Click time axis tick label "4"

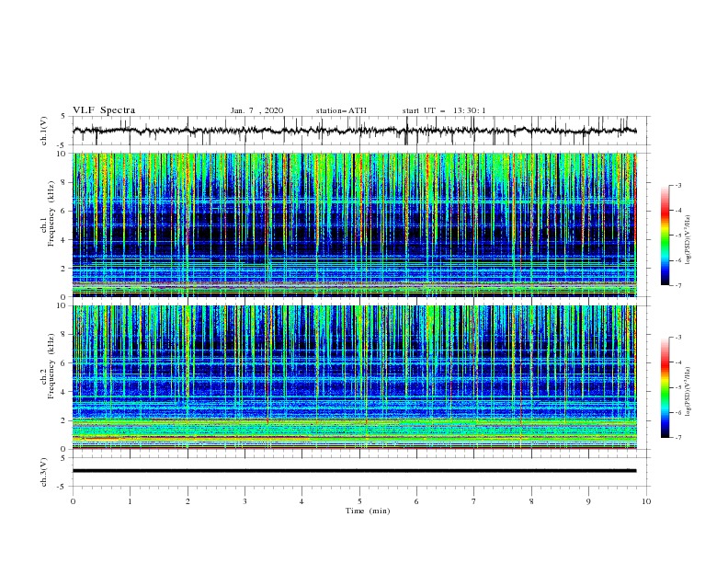(x=302, y=501)
